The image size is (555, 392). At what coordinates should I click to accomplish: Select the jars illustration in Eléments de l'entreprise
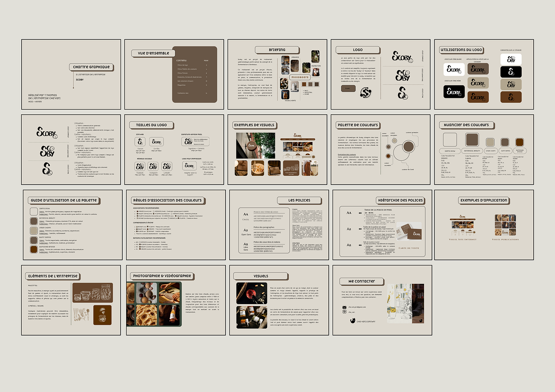pos(92,293)
